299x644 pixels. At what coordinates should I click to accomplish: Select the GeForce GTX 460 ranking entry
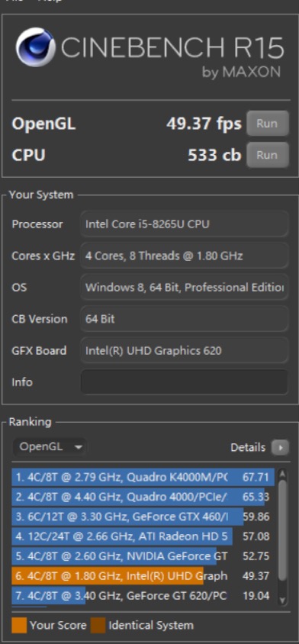click(x=143, y=517)
